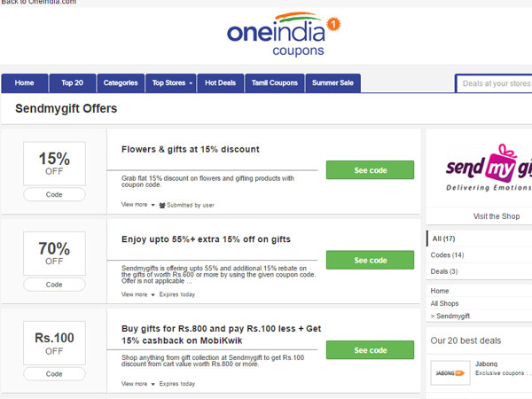Go to the Hot Deals tab
532x399 pixels.
point(220,83)
